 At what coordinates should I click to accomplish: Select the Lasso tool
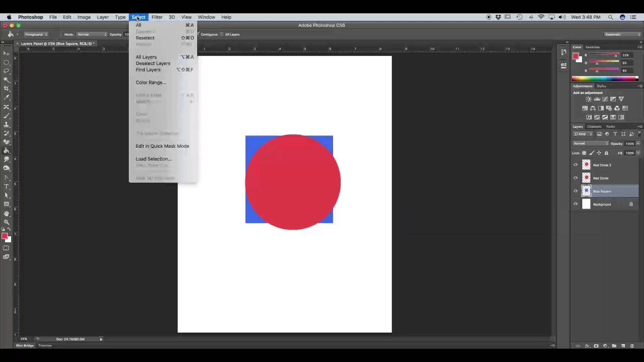click(x=7, y=71)
